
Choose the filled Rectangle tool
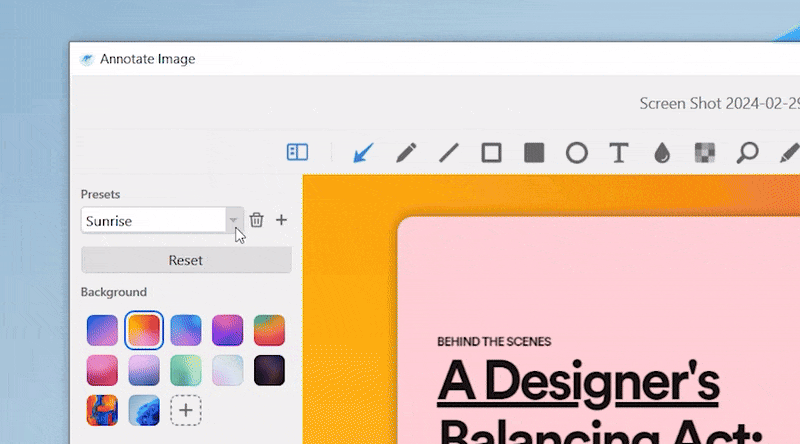click(x=534, y=153)
